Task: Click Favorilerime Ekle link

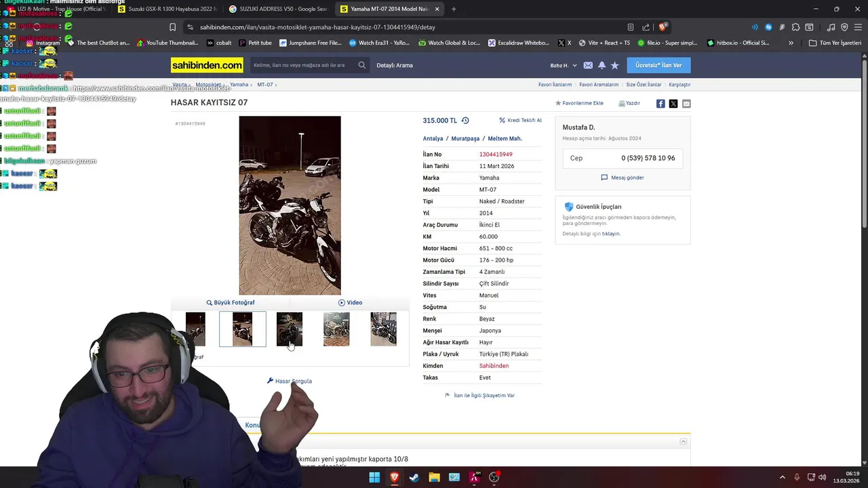Action: pos(579,103)
